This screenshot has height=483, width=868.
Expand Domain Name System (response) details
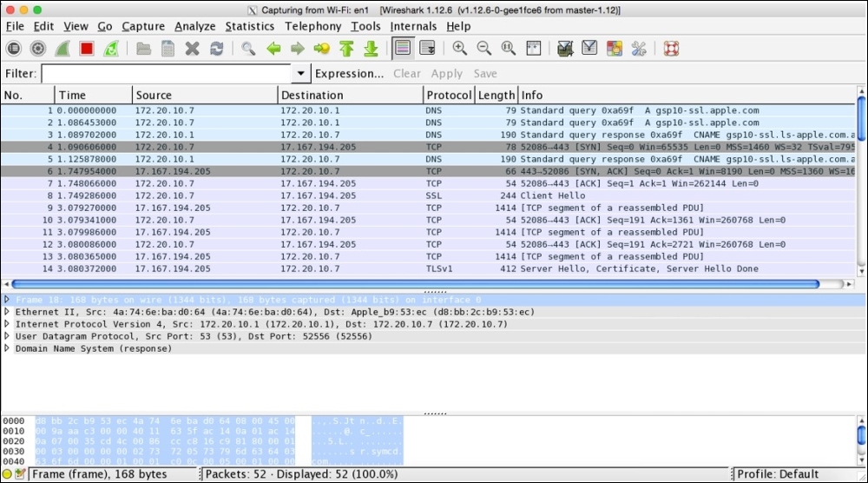pyautogui.click(x=7, y=348)
